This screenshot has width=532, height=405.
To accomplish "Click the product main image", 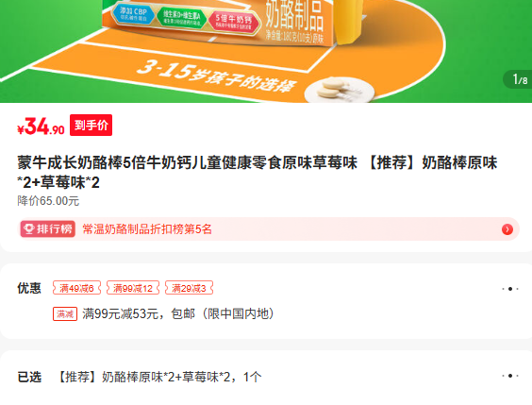I will pos(266,51).
